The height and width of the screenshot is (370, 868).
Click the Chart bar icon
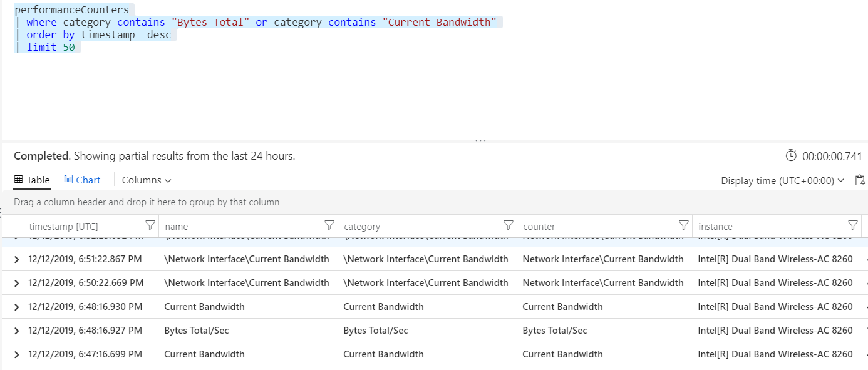pos(68,179)
